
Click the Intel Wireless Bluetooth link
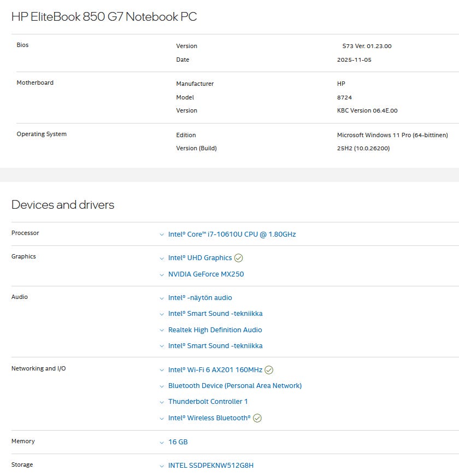(x=209, y=418)
